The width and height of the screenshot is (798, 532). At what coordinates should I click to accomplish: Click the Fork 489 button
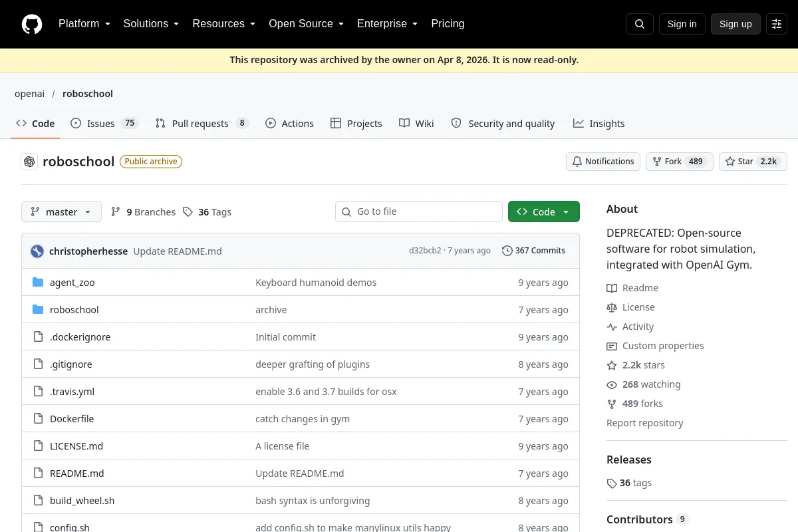(x=680, y=162)
